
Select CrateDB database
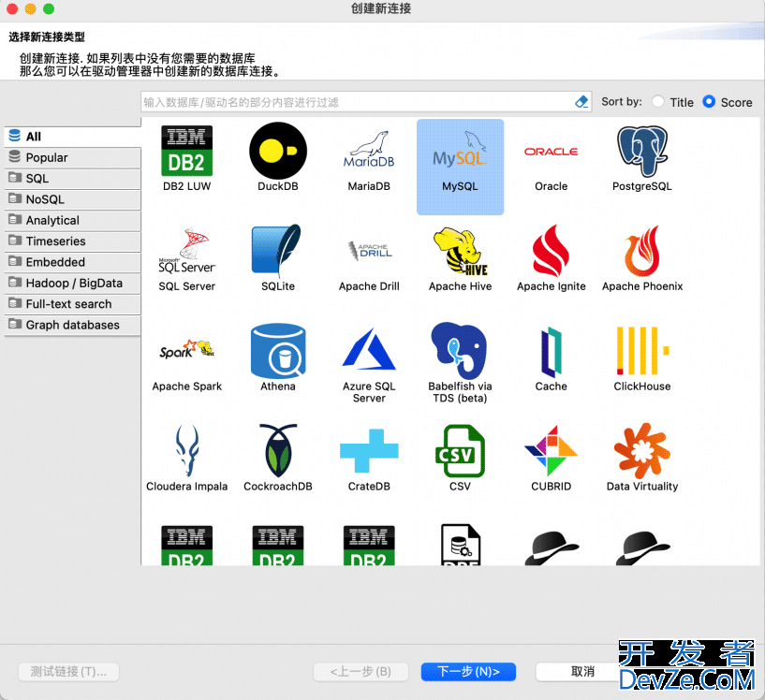[x=369, y=451]
